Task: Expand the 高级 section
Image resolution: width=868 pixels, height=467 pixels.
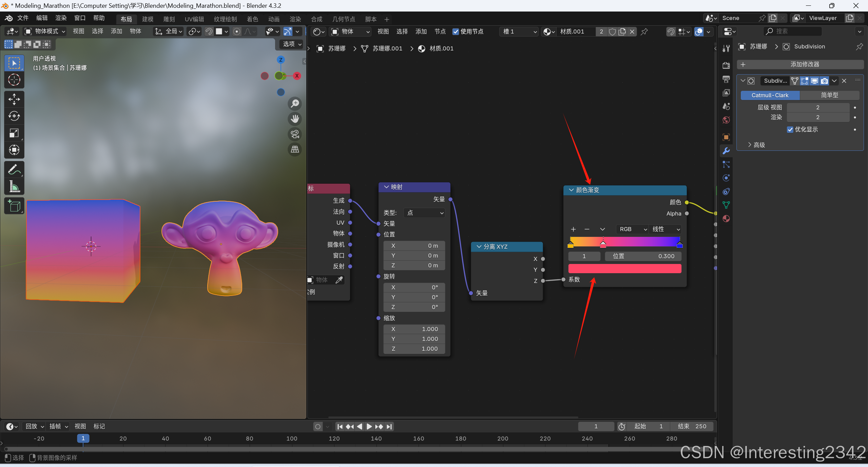Action: 756,145
